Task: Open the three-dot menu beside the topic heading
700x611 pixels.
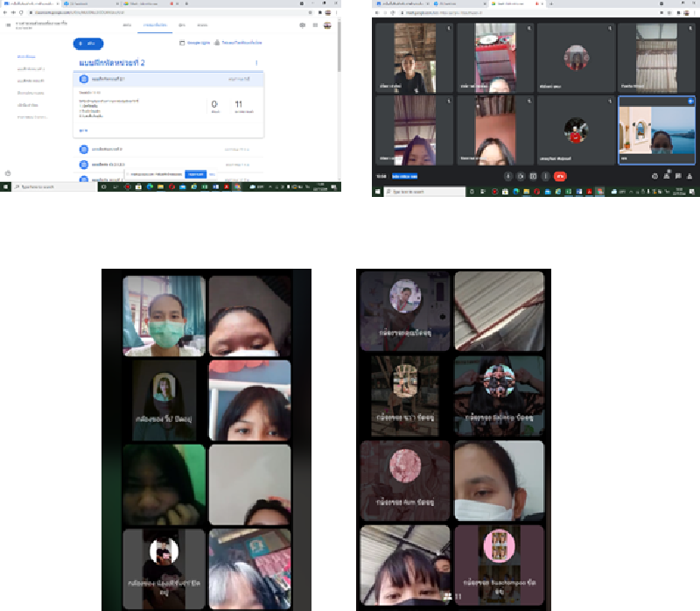Action: pos(255,63)
